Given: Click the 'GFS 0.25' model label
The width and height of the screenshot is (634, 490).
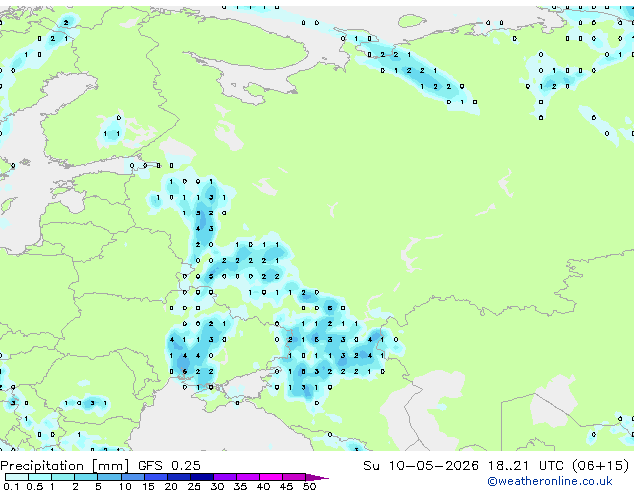Looking at the screenshot, I should 169,466.
